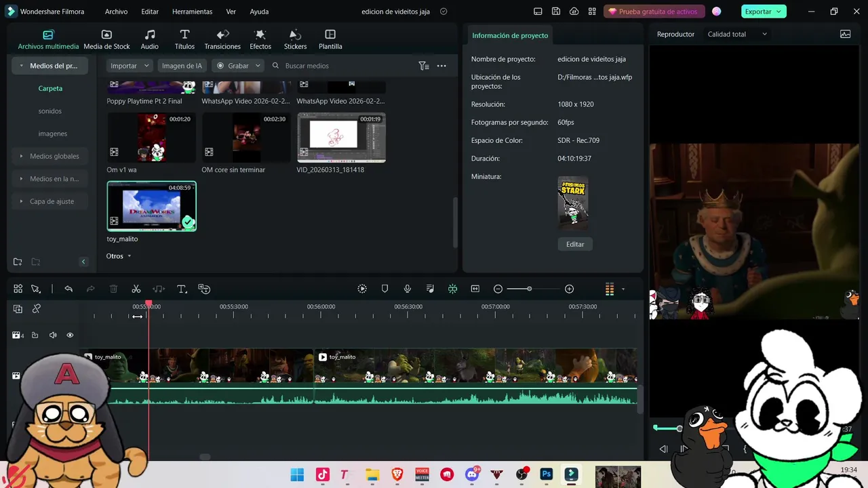Open the Exportar dropdown button
The height and width of the screenshot is (488, 868).
tap(763, 12)
